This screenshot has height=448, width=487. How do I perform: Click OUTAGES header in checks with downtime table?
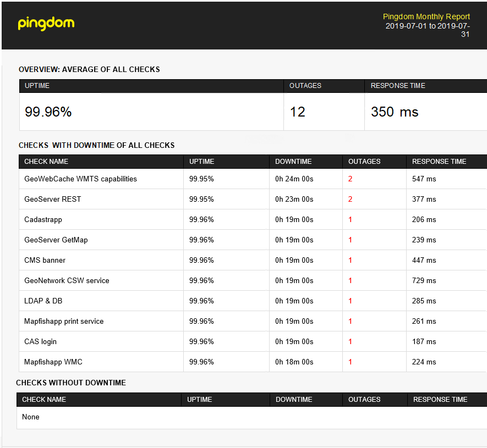[x=364, y=161]
